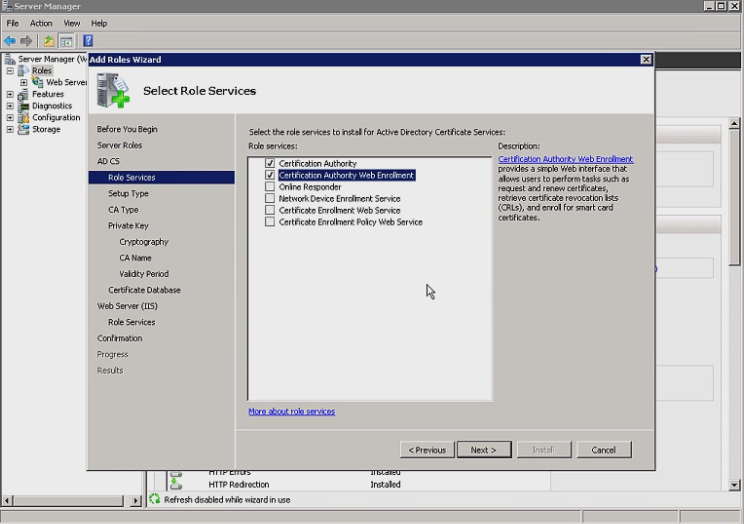The height and width of the screenshot is (524, 744).
Task: Close the Add Roles Wizard dialog
Action: coord(646,59)
